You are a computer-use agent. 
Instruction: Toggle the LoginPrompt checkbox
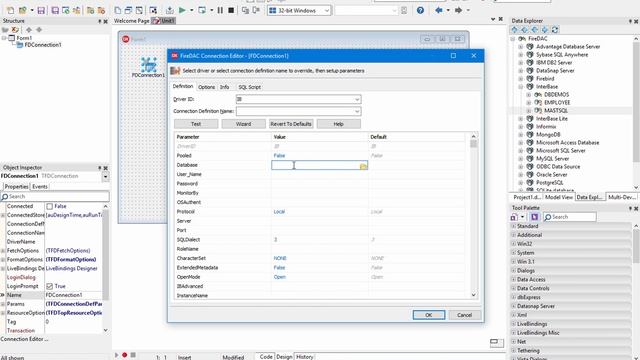pyautogui.click(x=49, y=287)
